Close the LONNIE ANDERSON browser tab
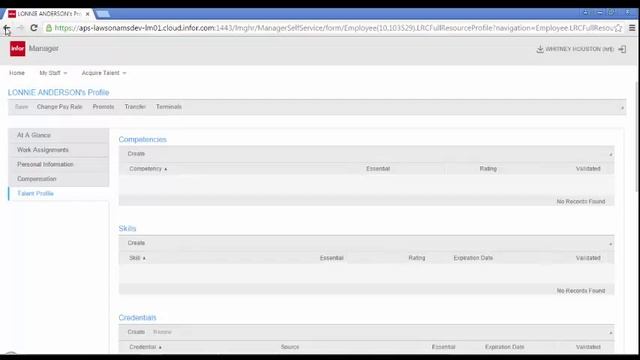 [87, 14]
